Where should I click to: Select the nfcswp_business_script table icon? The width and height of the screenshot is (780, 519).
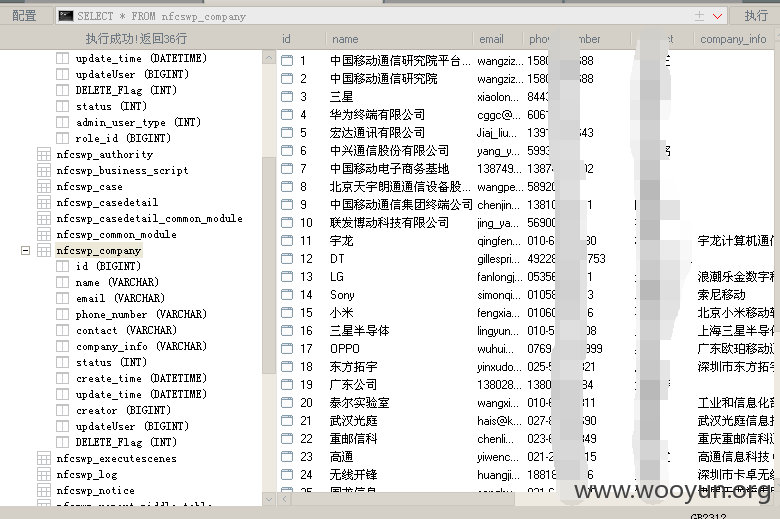coord(44,170)
